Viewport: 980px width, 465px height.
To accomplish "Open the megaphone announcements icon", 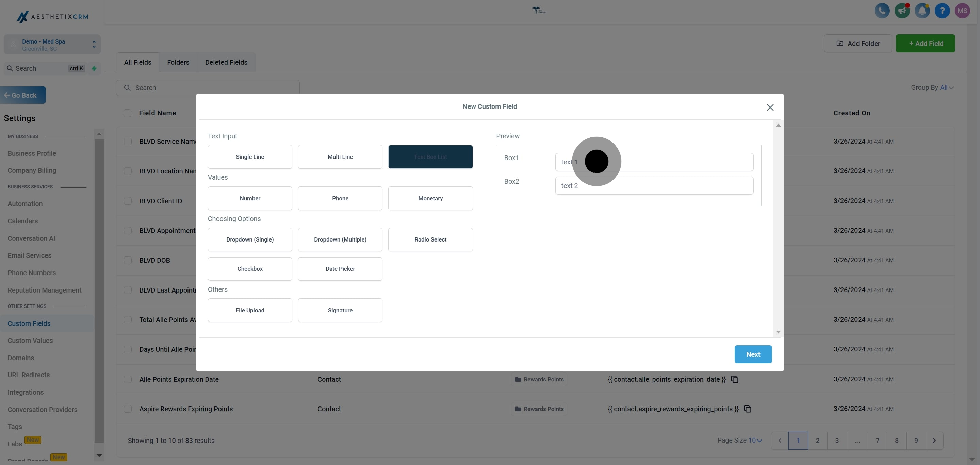I will point(902,11).
